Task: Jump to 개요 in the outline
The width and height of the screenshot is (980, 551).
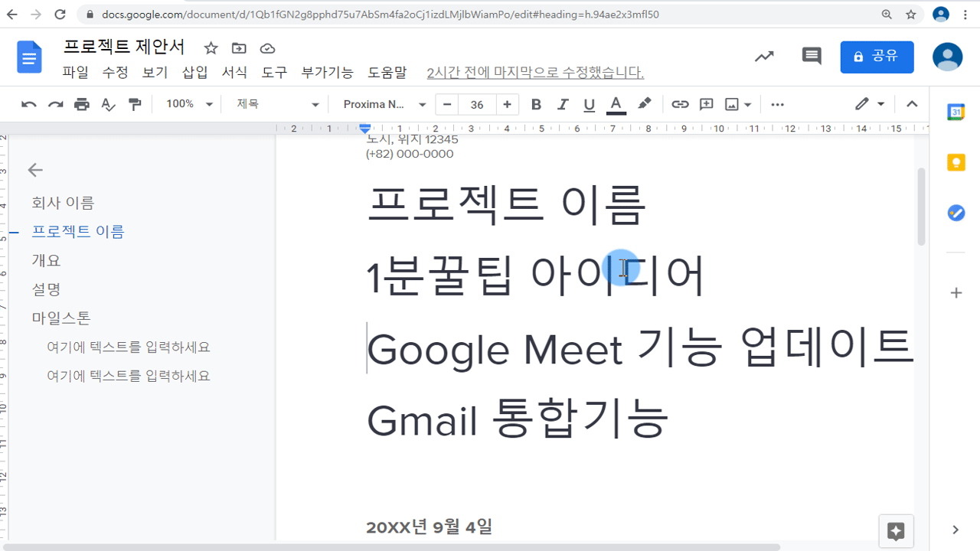Action: (46, 260)
